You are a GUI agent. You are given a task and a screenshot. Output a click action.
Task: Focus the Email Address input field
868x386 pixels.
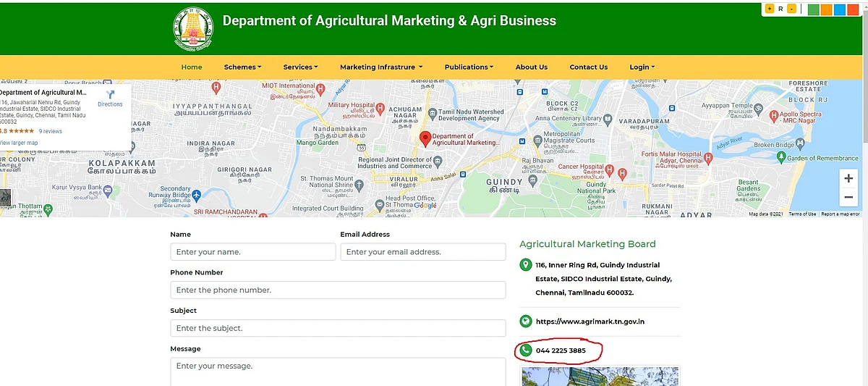click(423, 252)
